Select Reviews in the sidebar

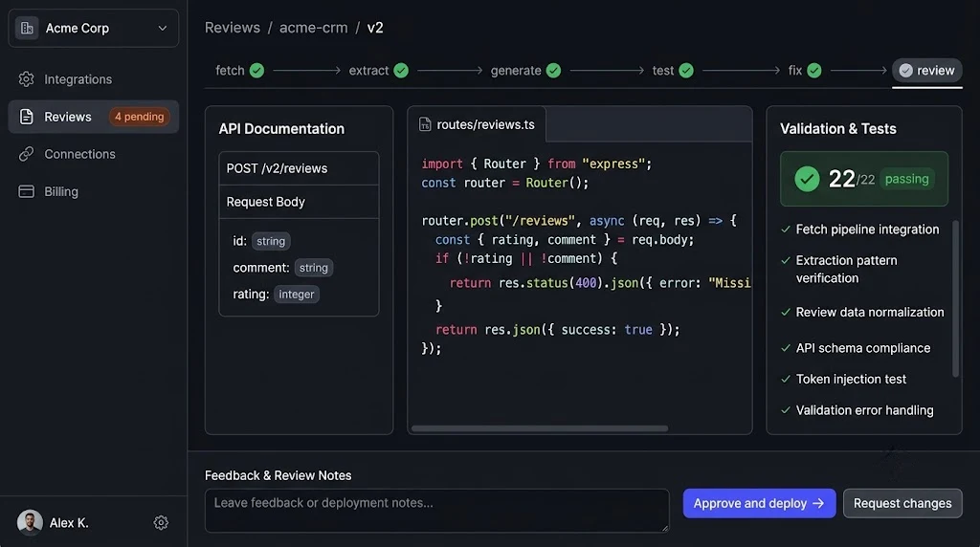93,117
